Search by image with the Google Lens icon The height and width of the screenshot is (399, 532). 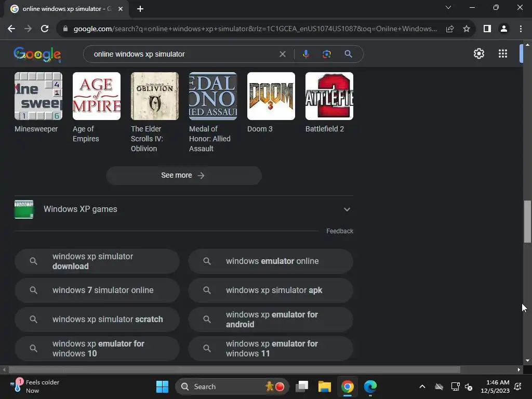pyautogui.click(x=326, y=54)
